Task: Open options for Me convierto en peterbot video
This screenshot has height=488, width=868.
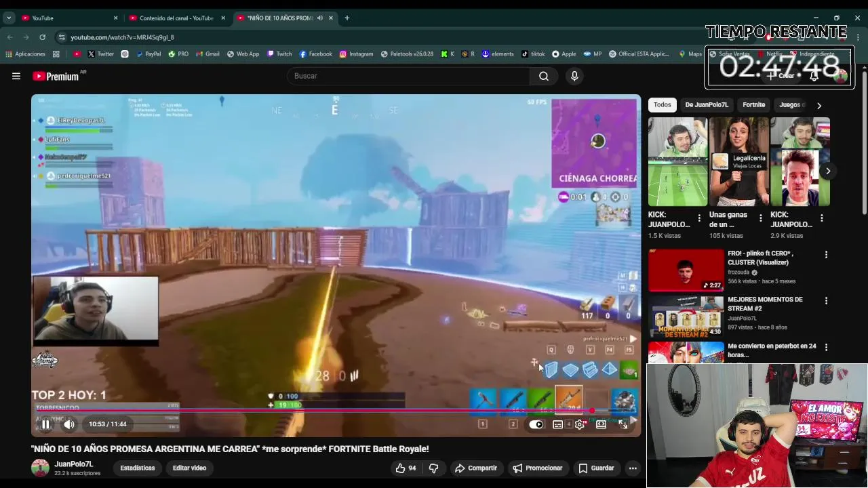Action: (x=826, y=347)
